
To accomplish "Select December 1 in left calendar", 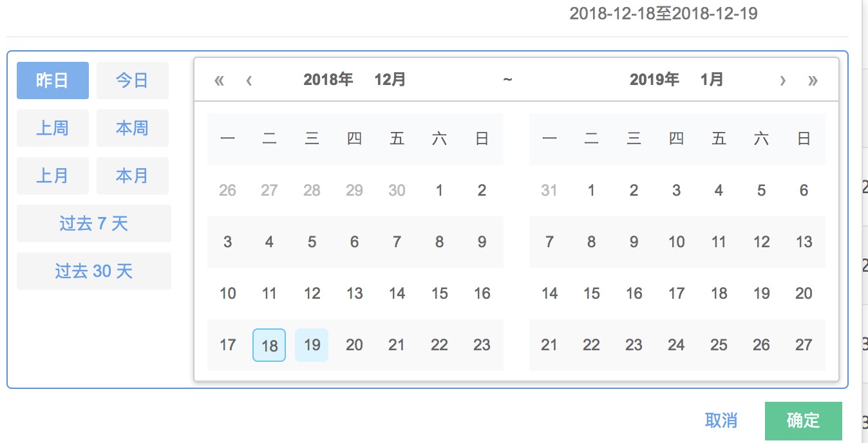I will (x=439, y=190).
